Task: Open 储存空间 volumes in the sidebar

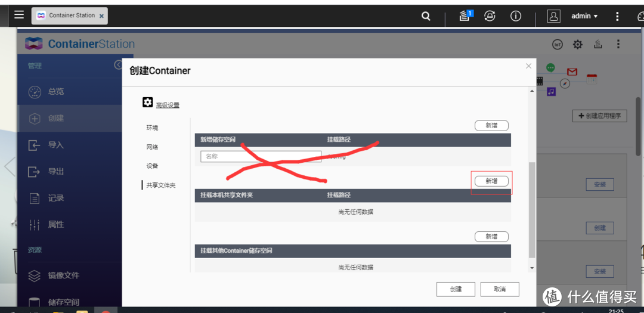Action: coord(70,302)
